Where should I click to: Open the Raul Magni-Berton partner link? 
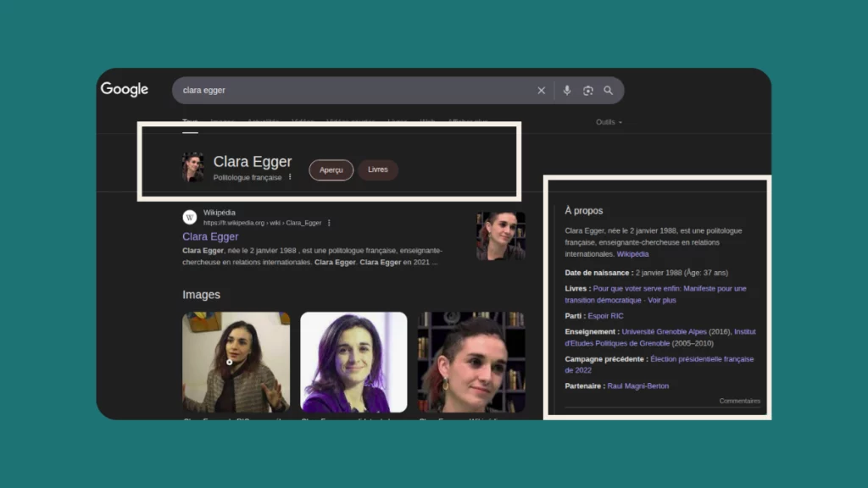(638, 386)
